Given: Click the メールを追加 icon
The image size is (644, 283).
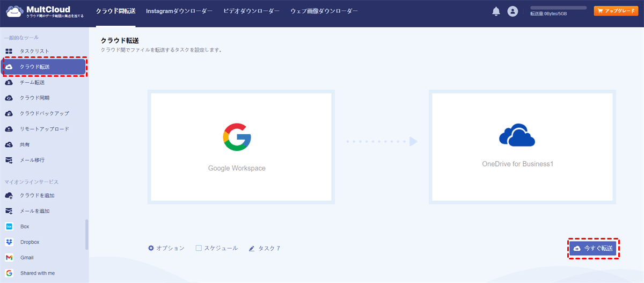Looking at the screenshot, I should 9,211.
